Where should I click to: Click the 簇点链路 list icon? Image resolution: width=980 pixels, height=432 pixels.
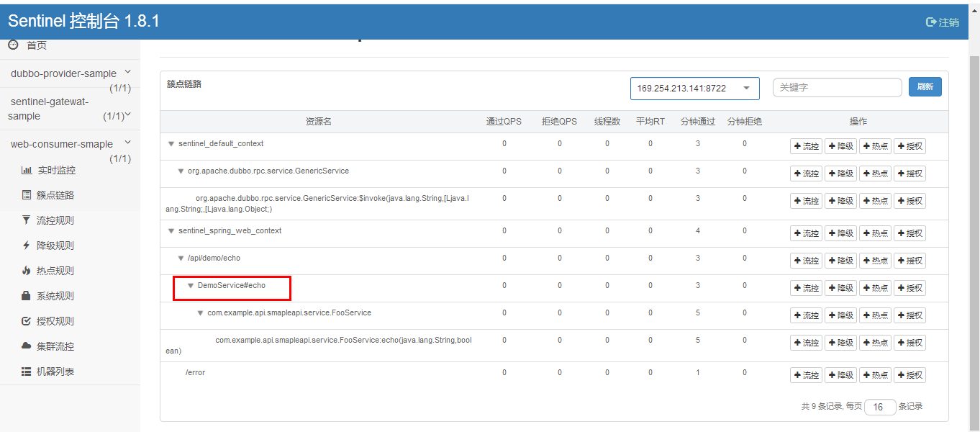coord(27,195)
